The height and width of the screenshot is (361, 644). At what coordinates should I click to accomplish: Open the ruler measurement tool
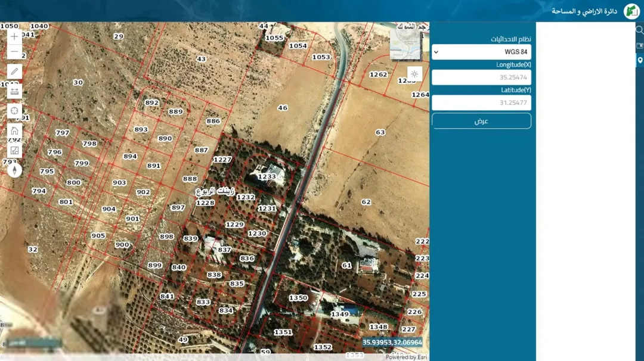14,91
